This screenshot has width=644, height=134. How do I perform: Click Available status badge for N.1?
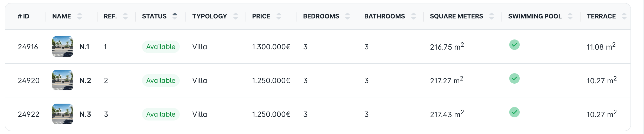tap(161, 47)
